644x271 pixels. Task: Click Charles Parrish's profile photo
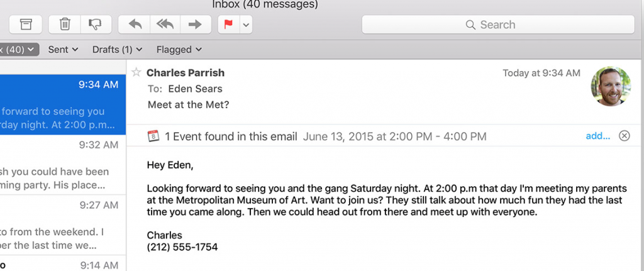click(x=611, y=87)
